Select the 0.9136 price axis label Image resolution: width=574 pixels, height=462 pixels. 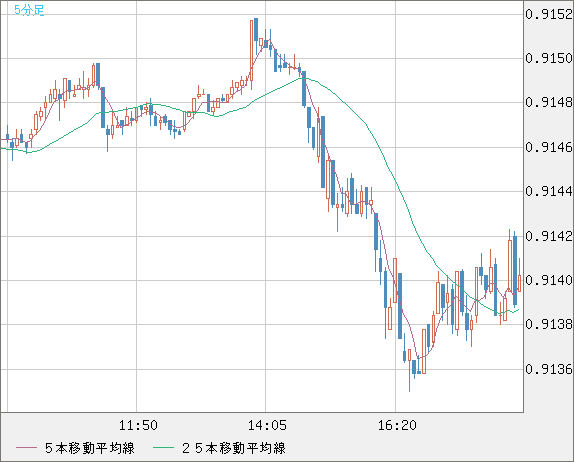[x=549, y=369]
